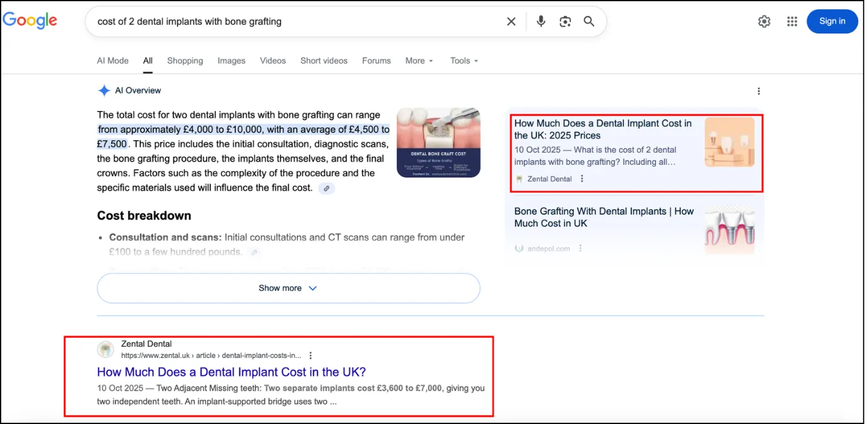Open 'Bone Grafting With Dental Implants' source
Screen dimensions: 868x424
coord(604,217)
